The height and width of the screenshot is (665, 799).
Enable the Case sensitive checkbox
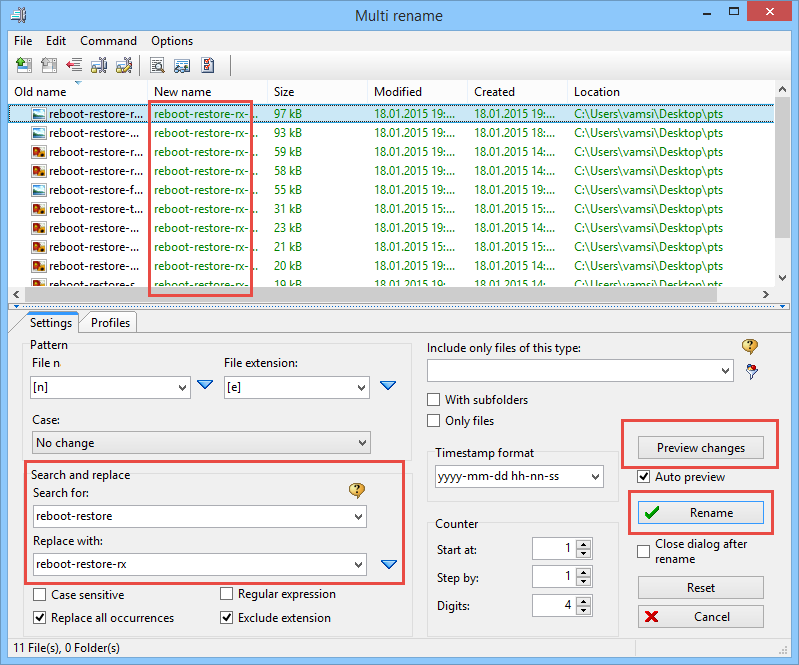click(x=40, y=595)
